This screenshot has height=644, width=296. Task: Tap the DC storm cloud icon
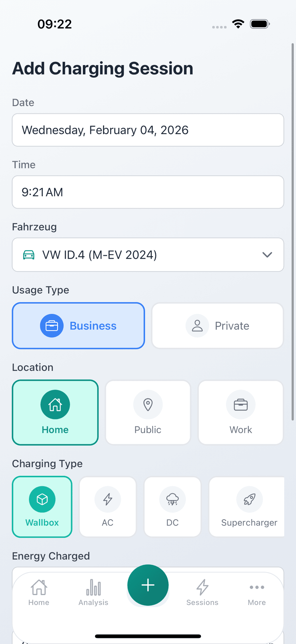(172, 499)
